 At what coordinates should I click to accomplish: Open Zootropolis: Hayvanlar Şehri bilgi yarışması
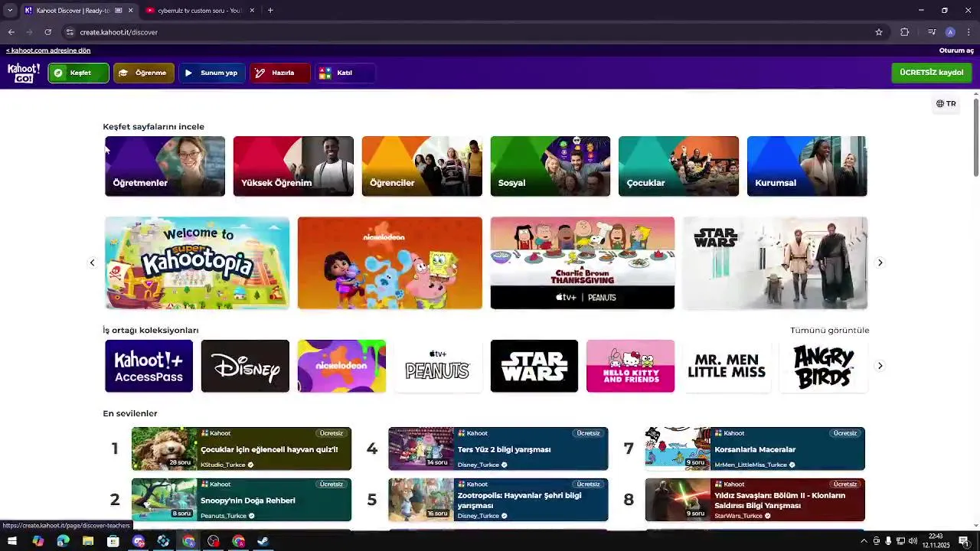[x=498, y=500]
